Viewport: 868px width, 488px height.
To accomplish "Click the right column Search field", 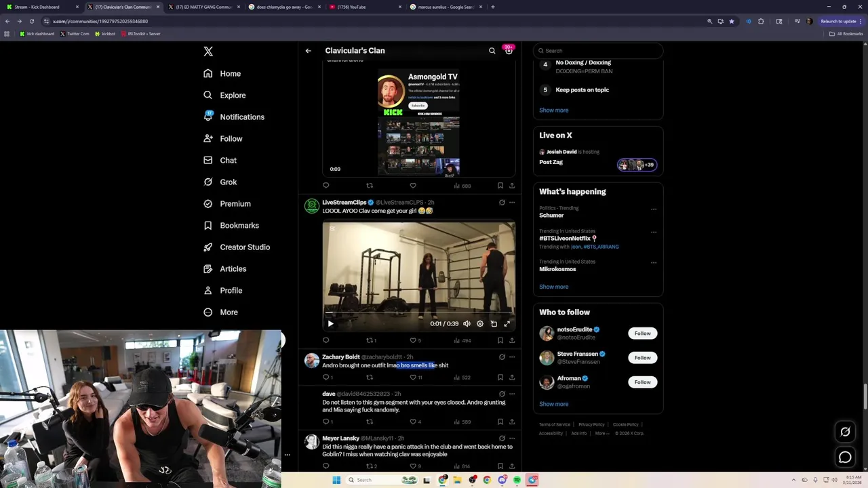I will (597, 51).
